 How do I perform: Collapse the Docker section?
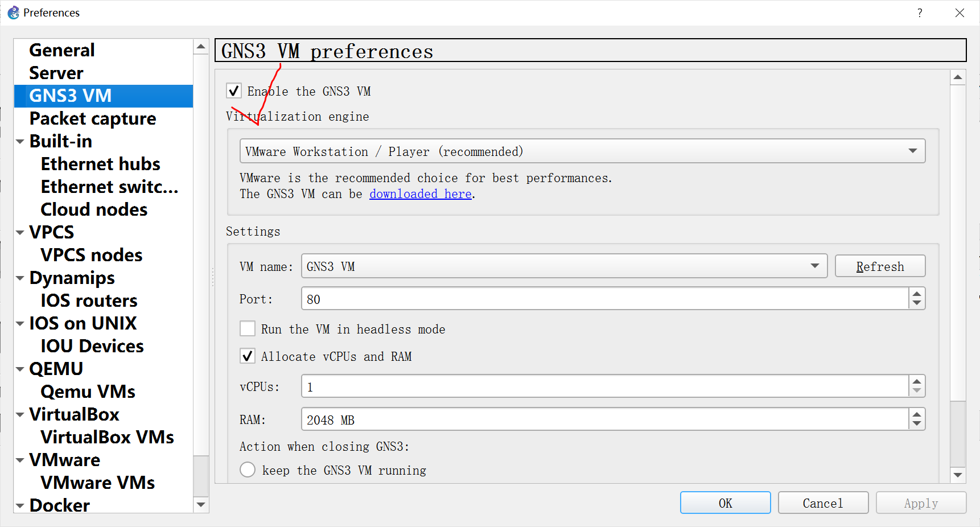click(20, 505)
